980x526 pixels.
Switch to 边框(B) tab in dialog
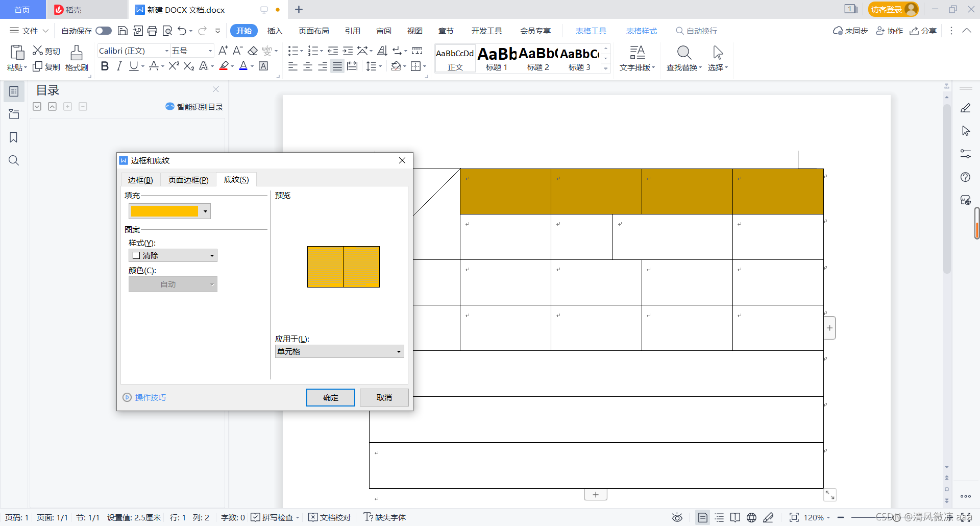point(140,180)
